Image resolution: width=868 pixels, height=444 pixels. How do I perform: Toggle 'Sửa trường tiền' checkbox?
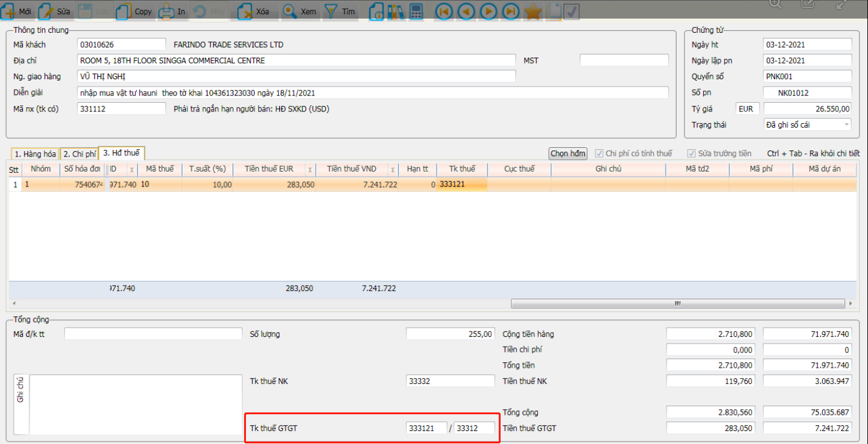pyautogui.click(x=691, y=154)
